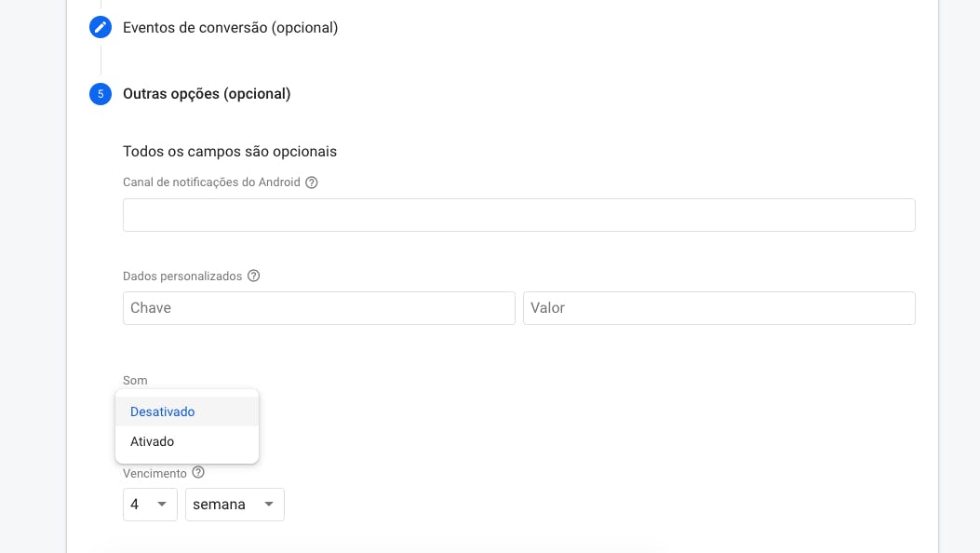Choose Ativado from the Som dropdown
The image size is (980, 553).
[152, 441]
